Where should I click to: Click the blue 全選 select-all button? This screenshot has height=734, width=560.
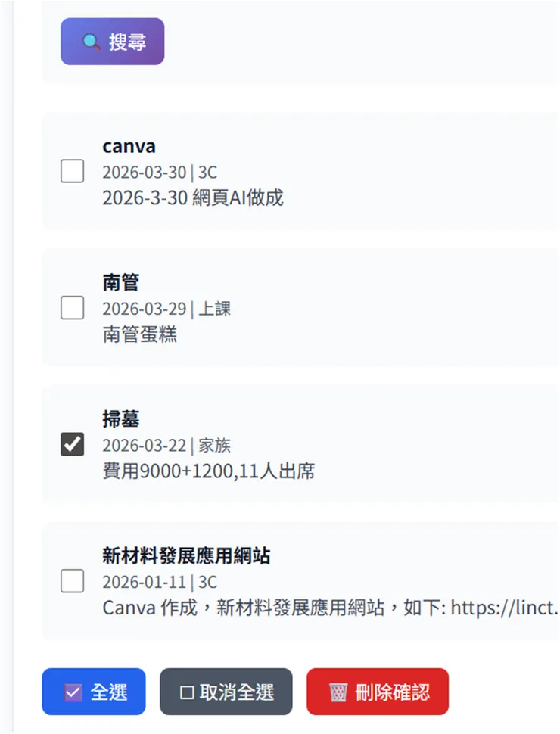(93, 691)
